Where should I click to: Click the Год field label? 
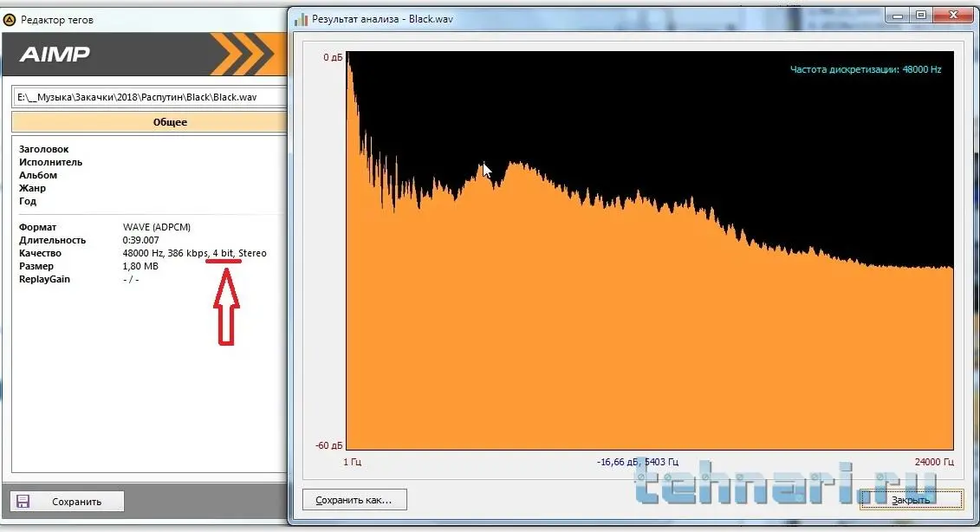pyautogui.click(x=28, y=201)
